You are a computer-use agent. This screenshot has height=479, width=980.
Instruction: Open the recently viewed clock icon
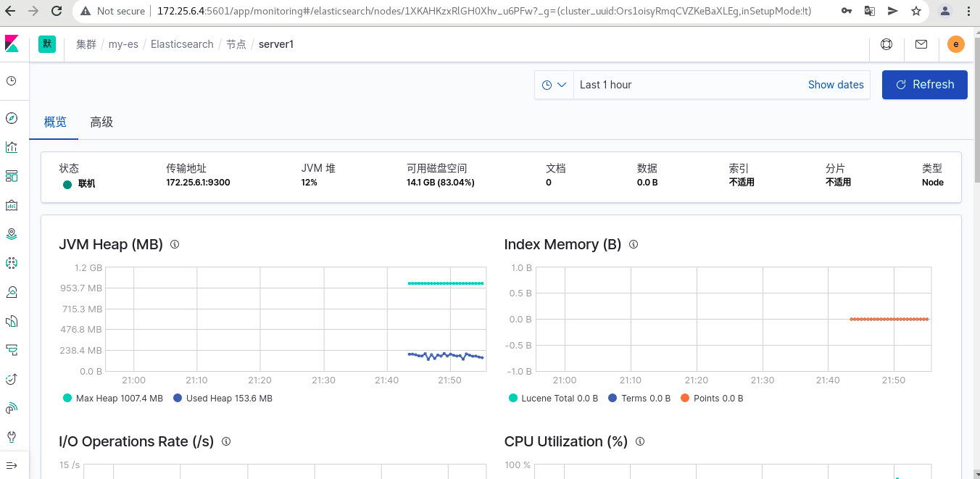pyautogui.click(x=11, y=81)
